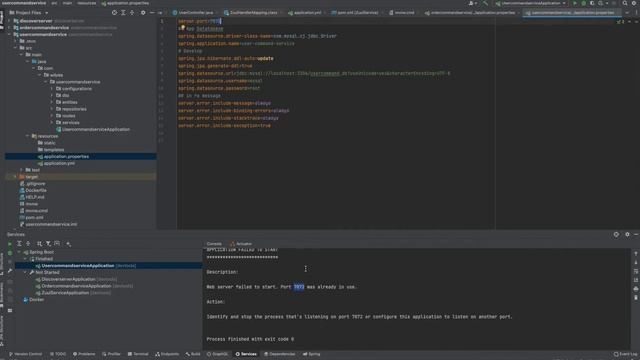Click the green Debug bug icon
Viewport: 640px width, 360px height.
click(x=584, y=3)
